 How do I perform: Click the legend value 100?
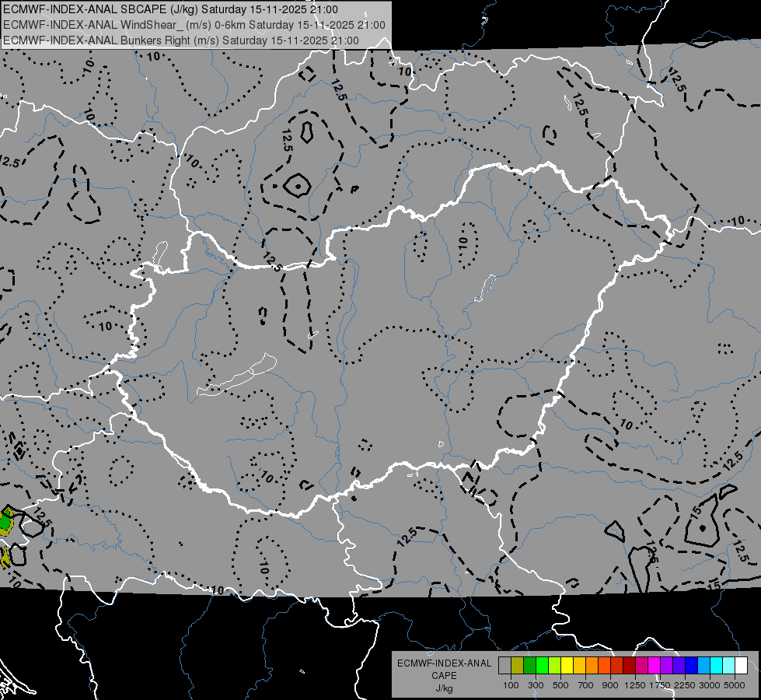pos(511,685)
